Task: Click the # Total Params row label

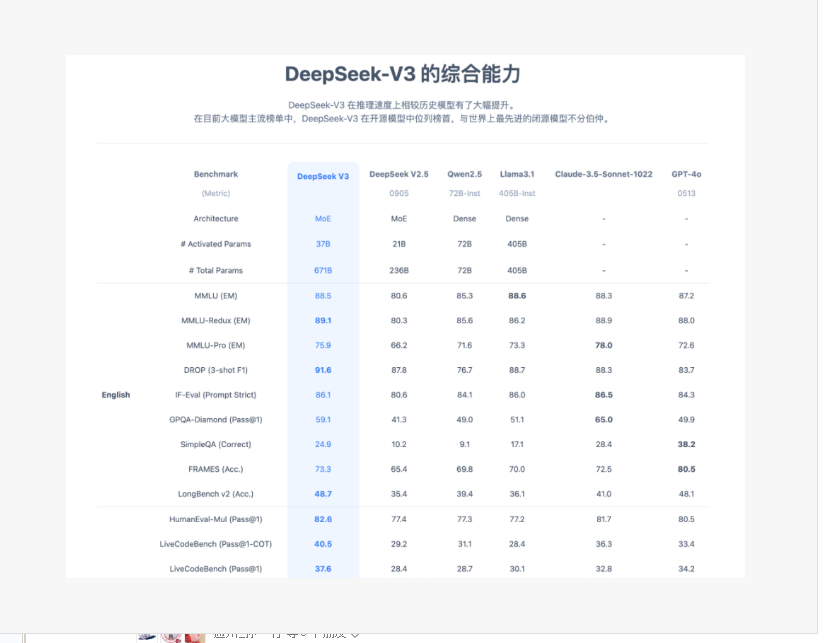Action: click(x=216, y=270)
